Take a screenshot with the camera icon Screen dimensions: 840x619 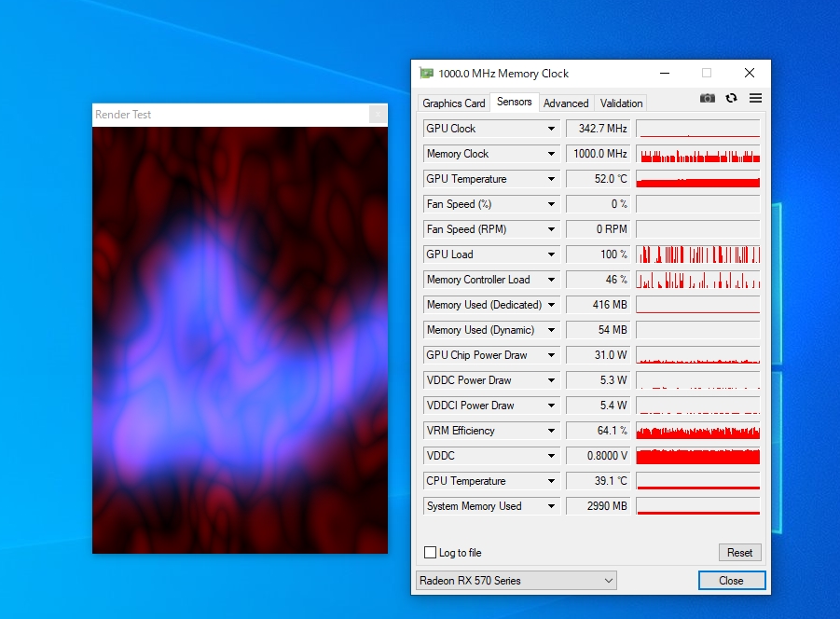coord(707,99)
